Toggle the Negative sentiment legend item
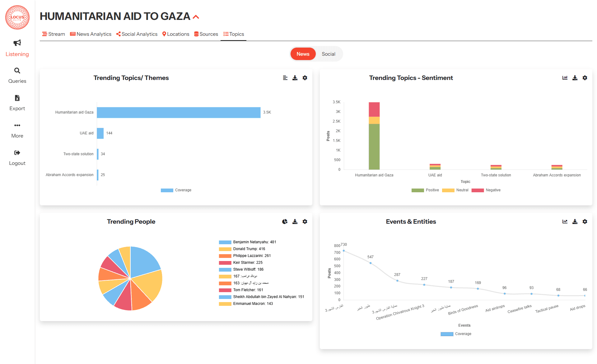Image resolution: width=597 pixels, height=364 pixels. click(x=486, y=190)
